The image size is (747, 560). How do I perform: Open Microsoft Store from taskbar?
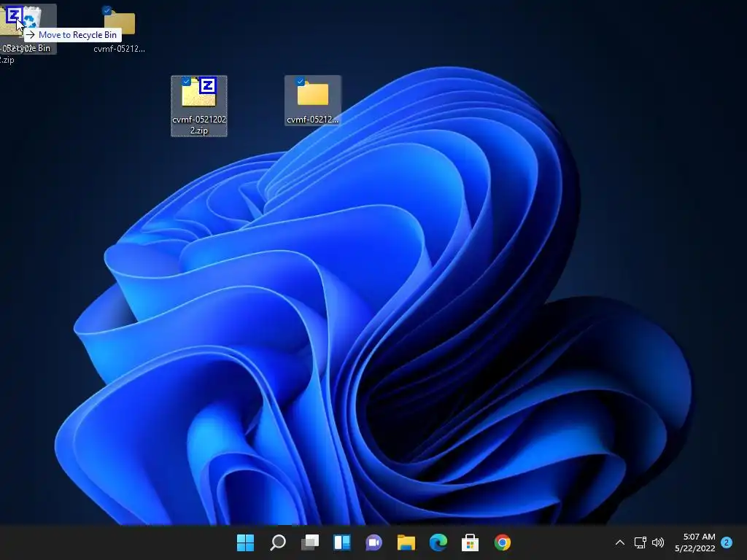click(471, 542)
